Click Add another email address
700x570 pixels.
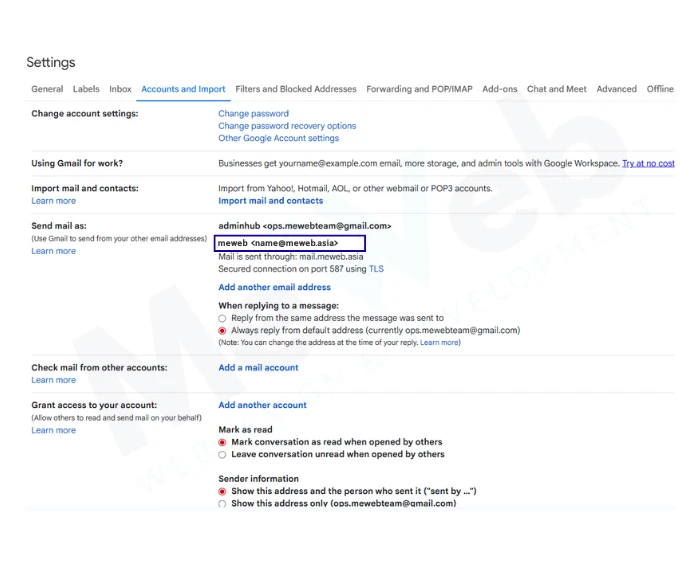tap(274, 287)
